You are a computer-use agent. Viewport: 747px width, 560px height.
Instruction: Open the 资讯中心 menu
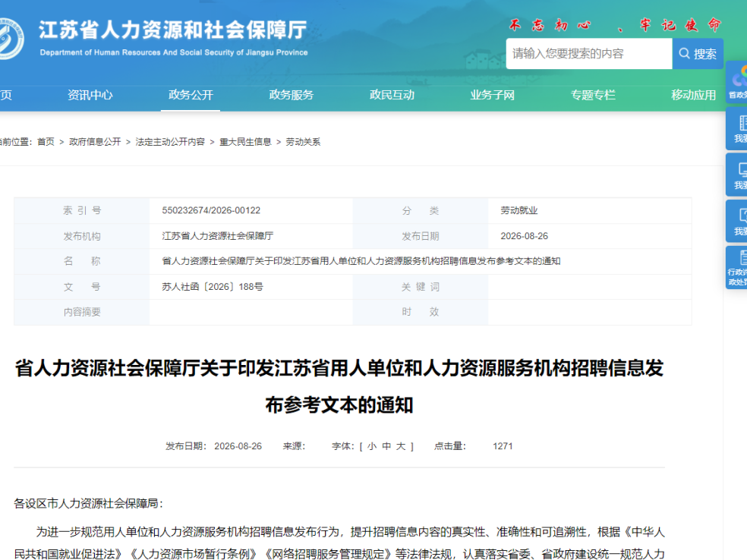coord(90,95)
